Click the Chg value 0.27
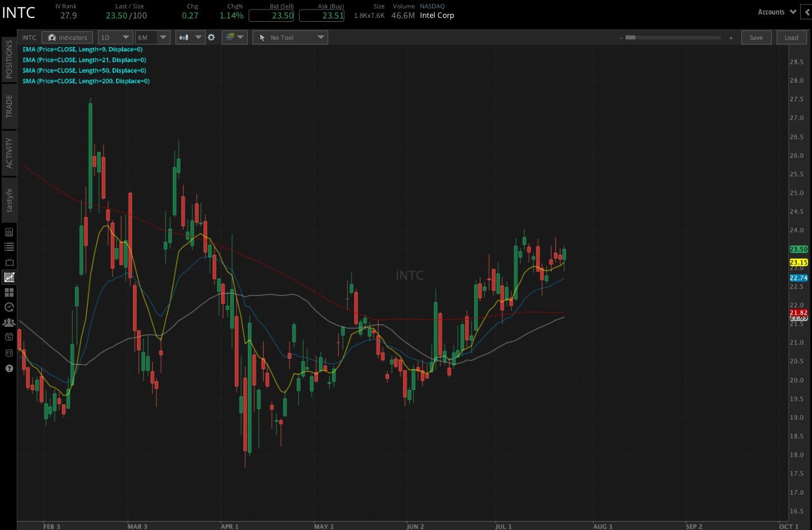Image resolution: width=812 pixels, height=530 pixels. click(x=190, y=16)
